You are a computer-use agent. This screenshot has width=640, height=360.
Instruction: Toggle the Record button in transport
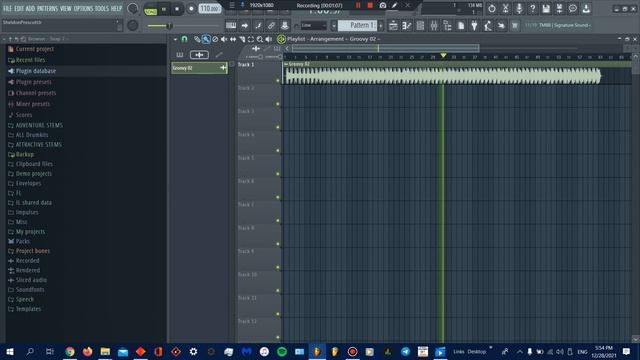[191, 9]
